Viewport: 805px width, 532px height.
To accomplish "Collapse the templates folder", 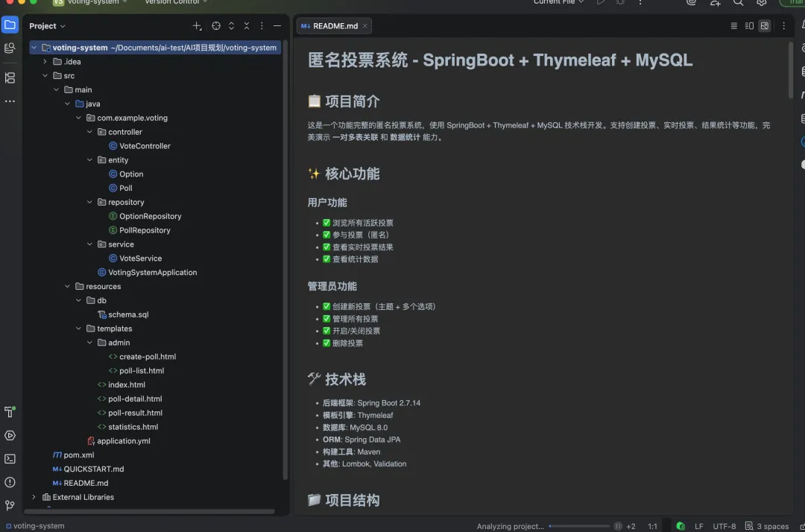I will [78, 329].
